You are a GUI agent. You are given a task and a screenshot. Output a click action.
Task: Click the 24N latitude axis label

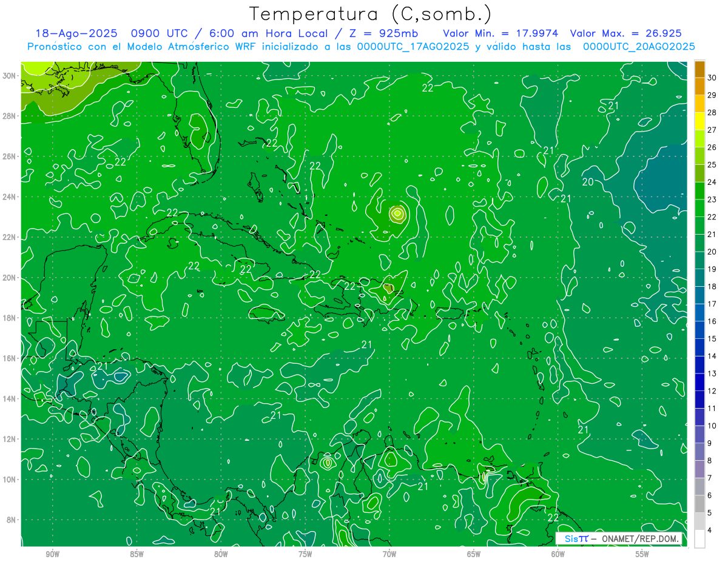point(9,197)
